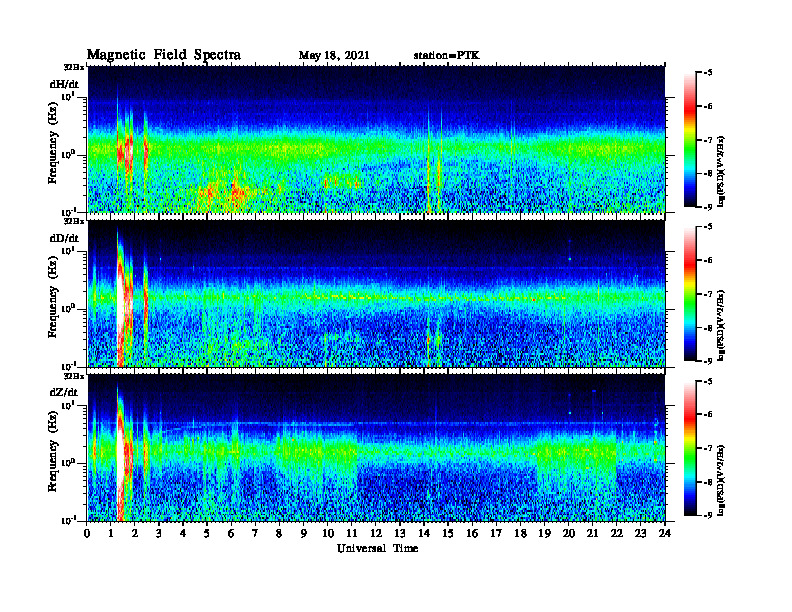Click the "station=PTK" label
The image size is (792, 612).
[x=447, y=56]
